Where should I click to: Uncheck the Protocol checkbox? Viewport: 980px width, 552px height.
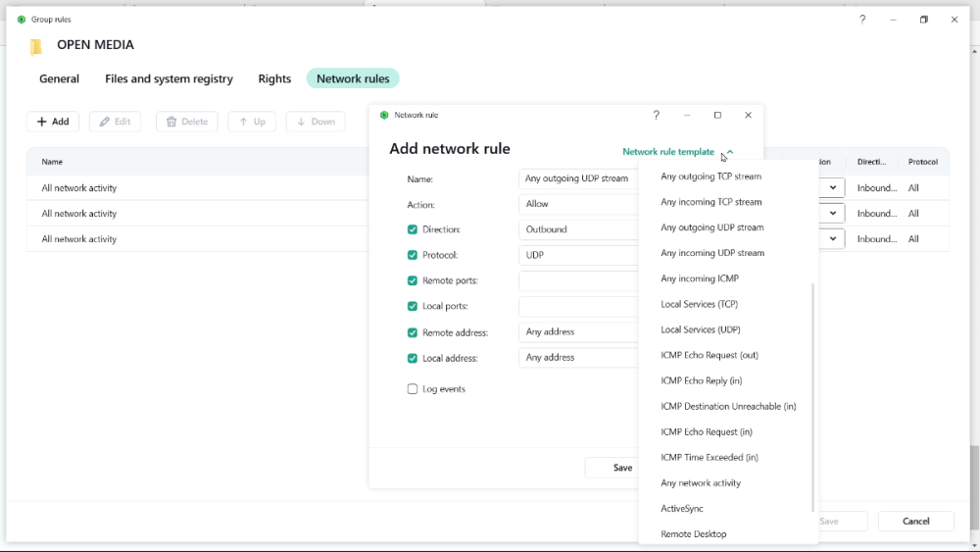pos(413,255)
